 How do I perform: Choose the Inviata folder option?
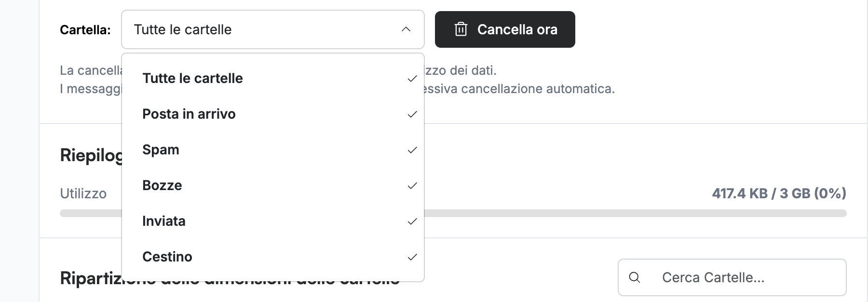[x=273, y=221]
